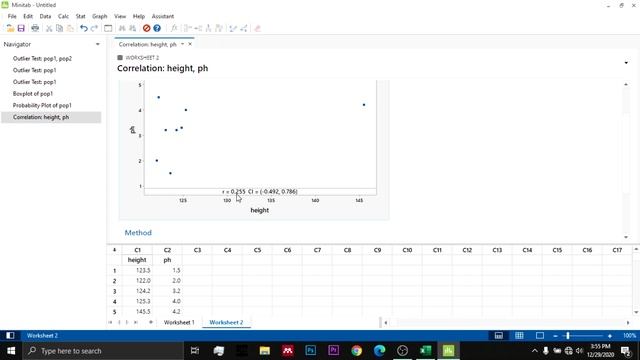The height and width of the screenshot is (360, 640).
Task: Click the zoom out minus button
Action: tap(556, 336)
